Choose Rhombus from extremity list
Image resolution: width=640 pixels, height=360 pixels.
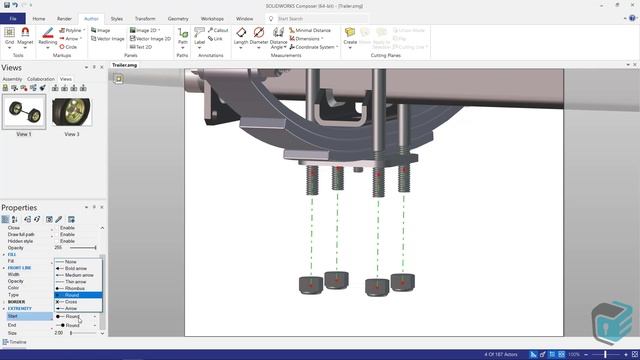click(78, 288)
